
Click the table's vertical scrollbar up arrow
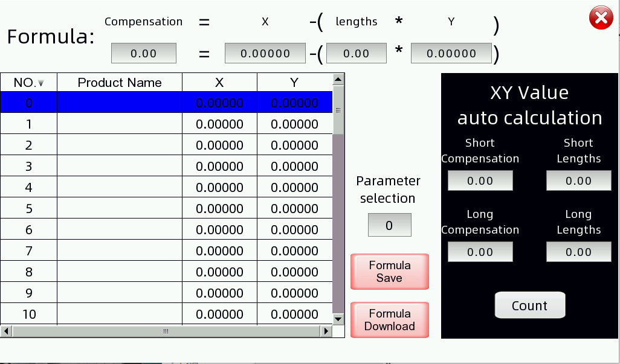coord(338,79)
